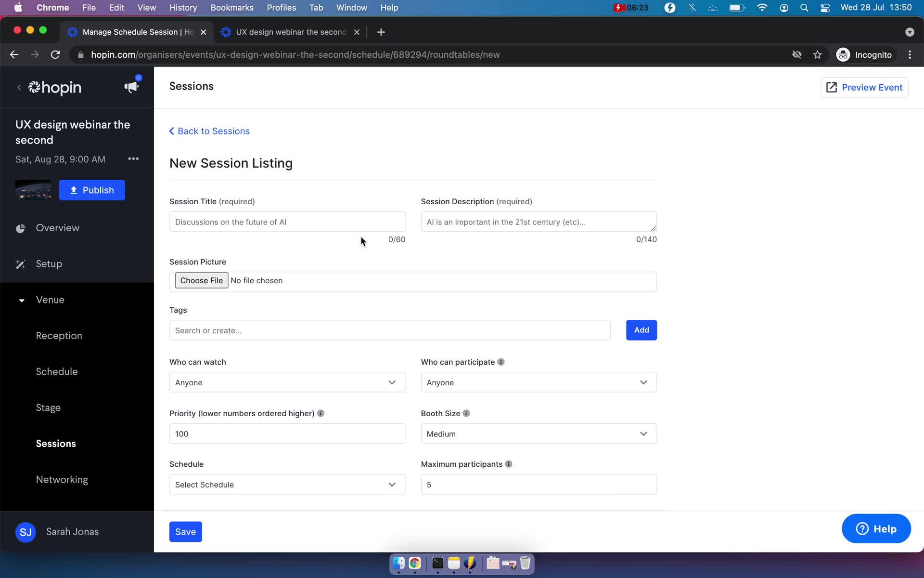Click the Tags search input
Viewport: 924px width, 578px height.
(390, 330)
